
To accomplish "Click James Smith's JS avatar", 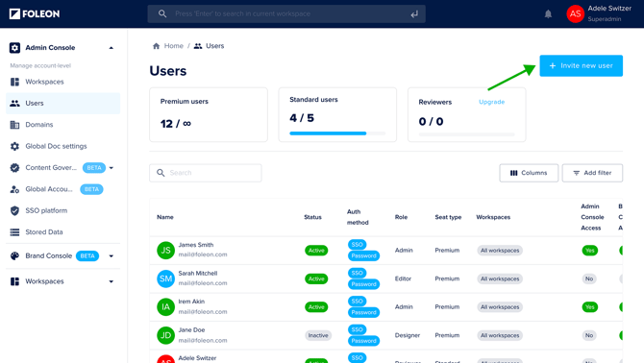I will click(166, 251).
